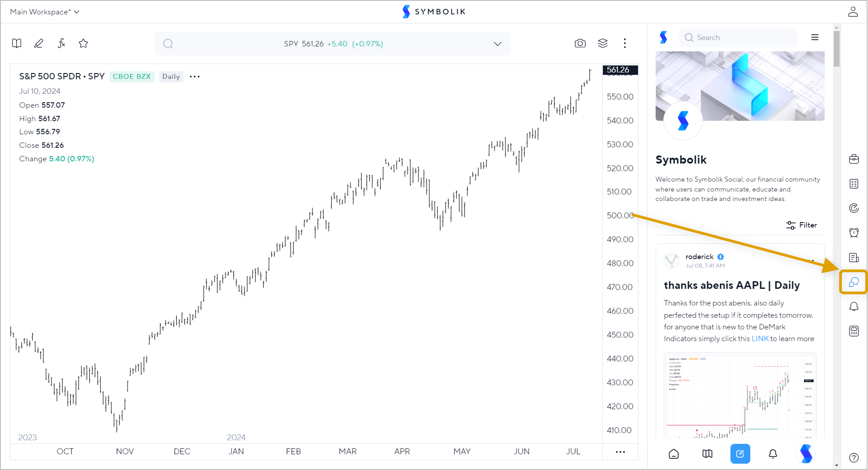Screen dimensions: 868x470
Task: Open the book/library icon in chart toolbar
Action: click(x=17, y=43)
